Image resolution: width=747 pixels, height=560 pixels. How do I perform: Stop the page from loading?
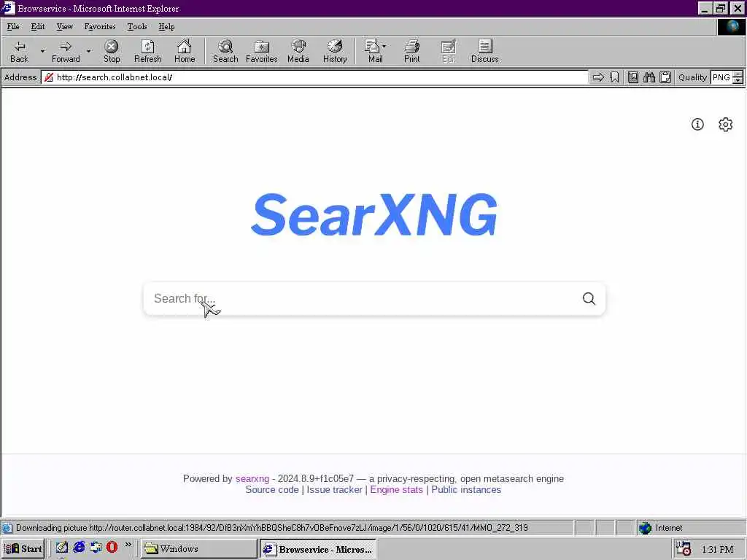pyautogui.click(x=112, y=52)
